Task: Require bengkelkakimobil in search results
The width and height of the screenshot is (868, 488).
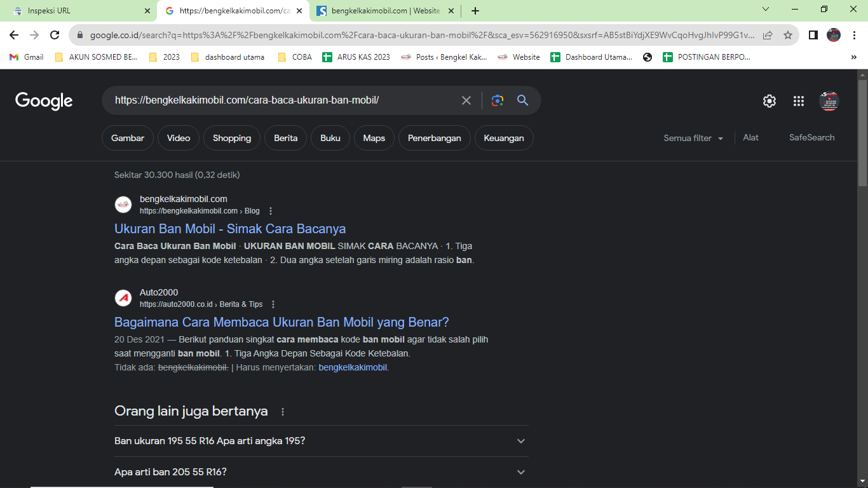Action: [x=353, y=367]
